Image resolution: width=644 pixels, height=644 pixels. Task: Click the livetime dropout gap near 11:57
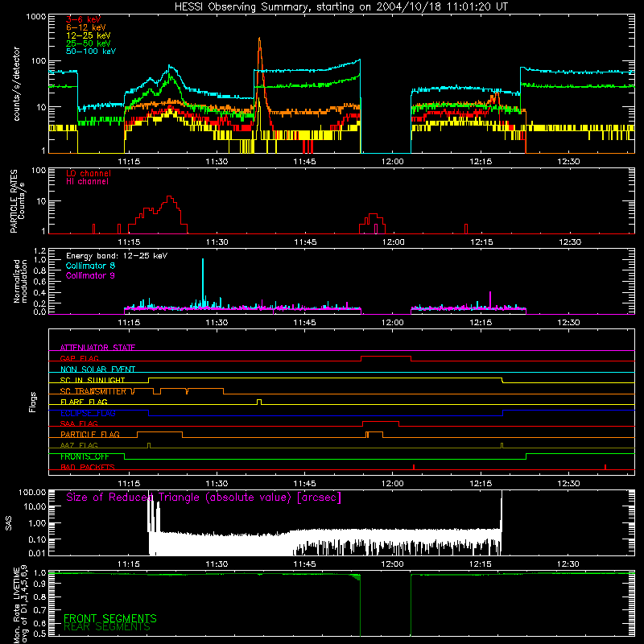[x=386, y=605]
